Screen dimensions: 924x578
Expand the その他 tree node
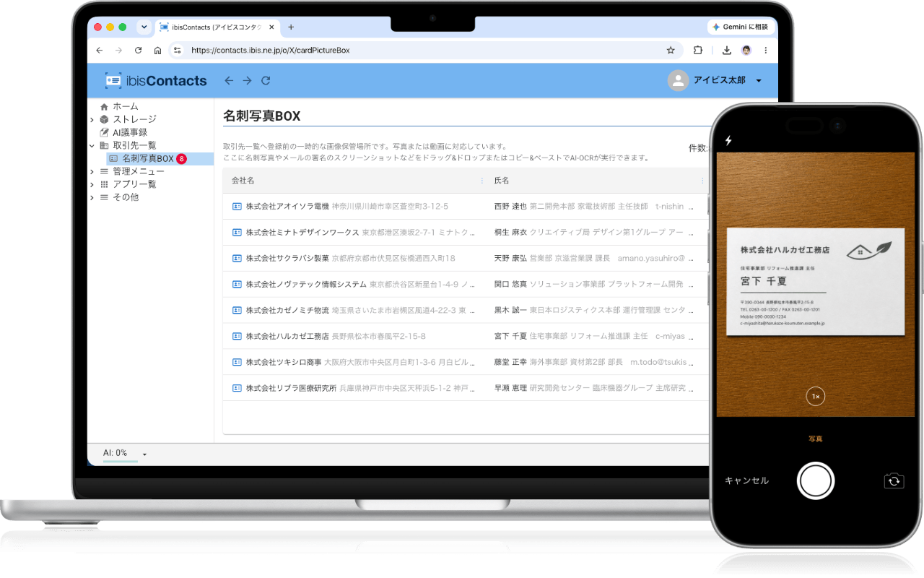tap(92, 197)
